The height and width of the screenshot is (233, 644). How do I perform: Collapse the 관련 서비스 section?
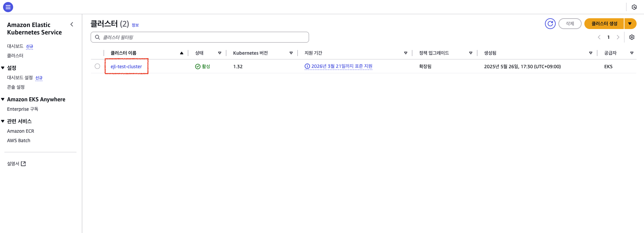3,121
